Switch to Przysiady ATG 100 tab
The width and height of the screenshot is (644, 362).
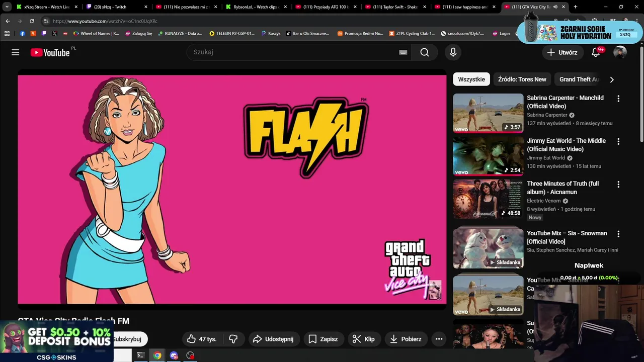(326, 7)
